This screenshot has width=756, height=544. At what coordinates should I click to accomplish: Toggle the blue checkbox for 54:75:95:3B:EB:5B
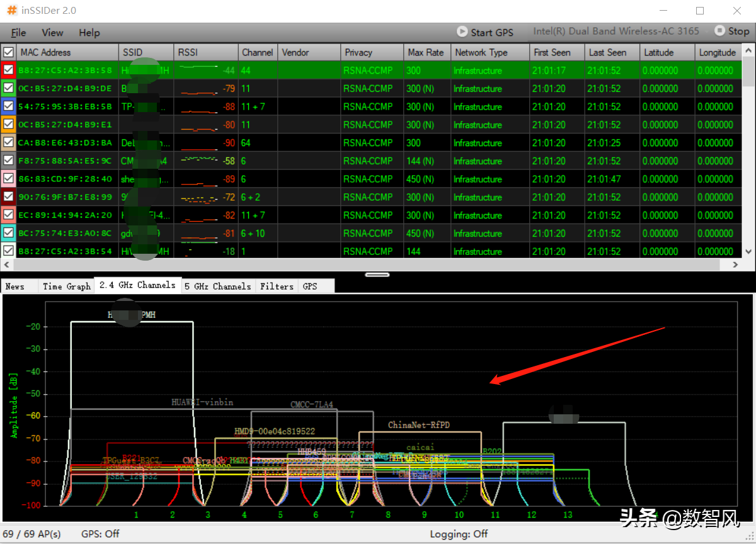[9, 106]
